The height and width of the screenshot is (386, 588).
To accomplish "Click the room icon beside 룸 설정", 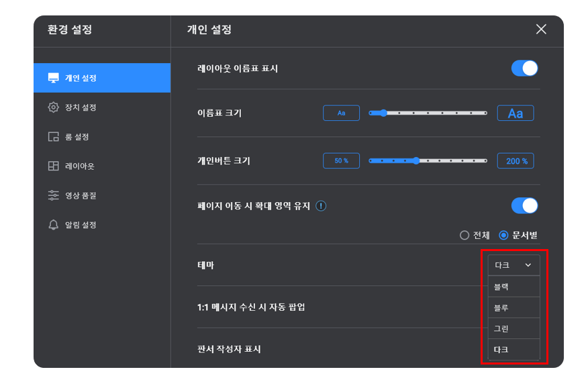I will (53, 136).
